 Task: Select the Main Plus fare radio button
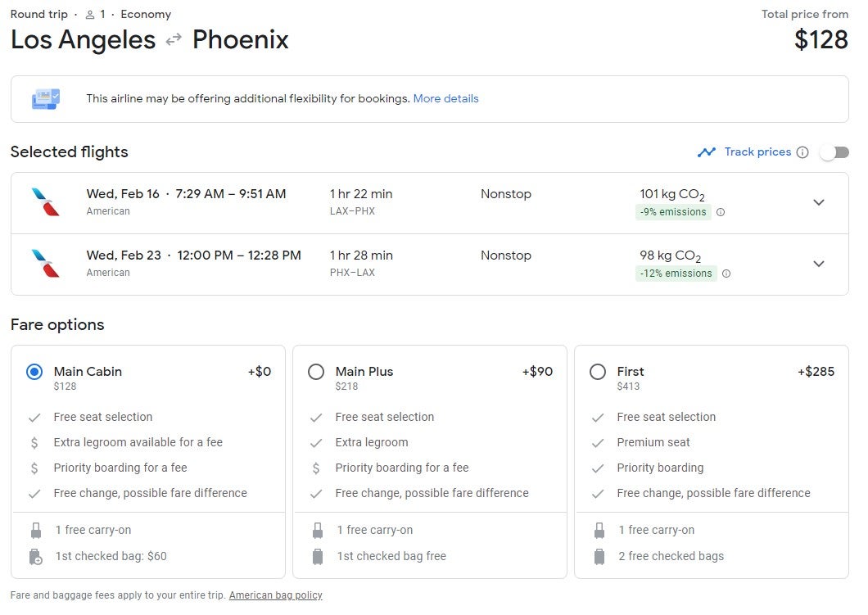click(x=316, y=371)
